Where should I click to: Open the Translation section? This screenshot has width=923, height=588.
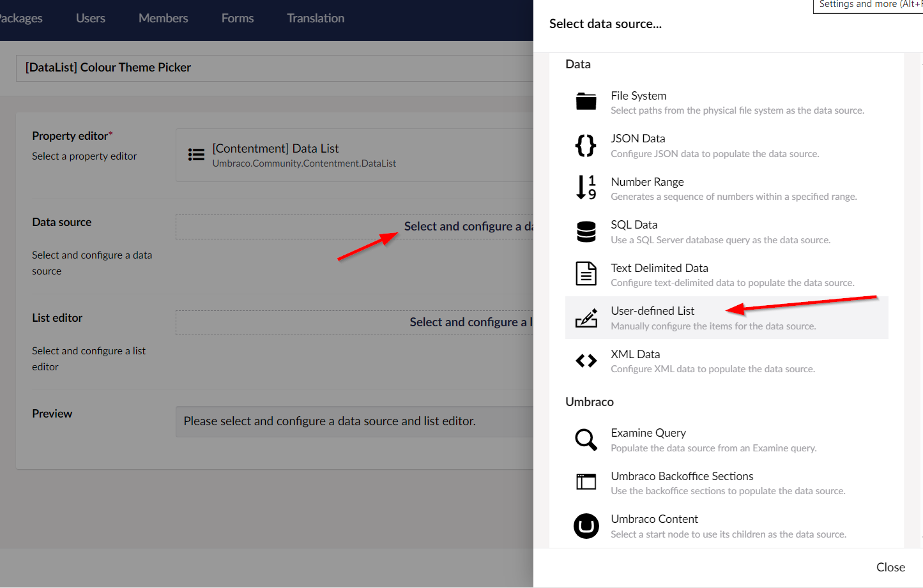point(316,19)
